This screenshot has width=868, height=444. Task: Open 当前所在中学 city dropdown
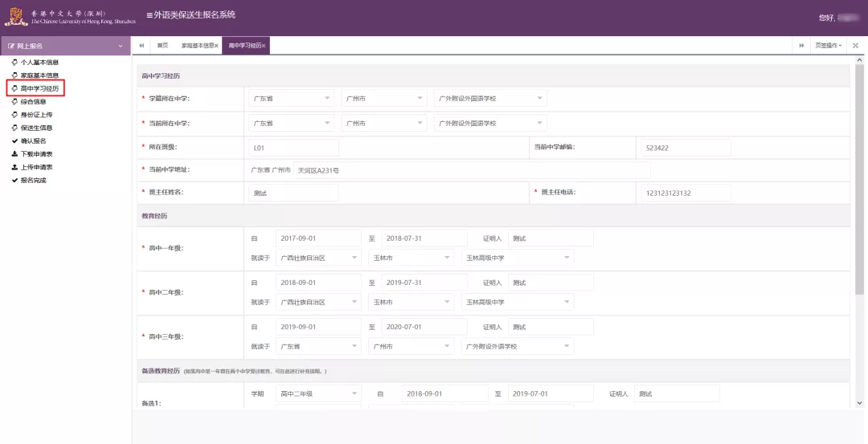[384, 124]
